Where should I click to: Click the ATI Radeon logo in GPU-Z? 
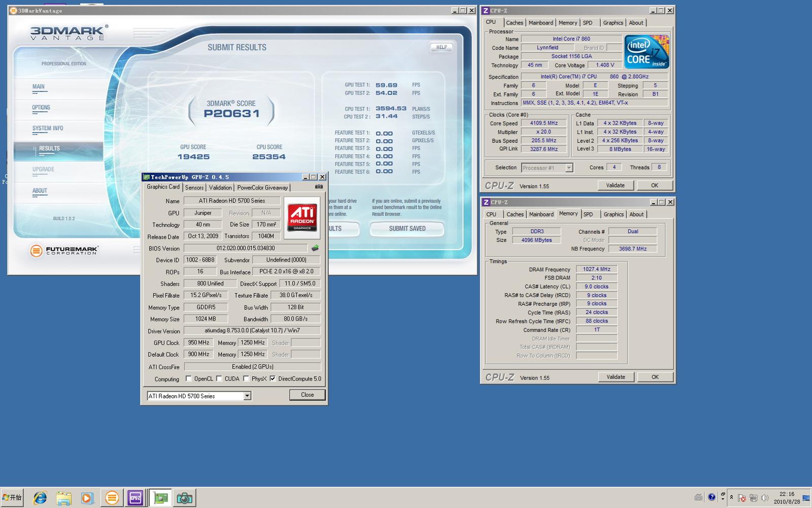tap(302, 217)
